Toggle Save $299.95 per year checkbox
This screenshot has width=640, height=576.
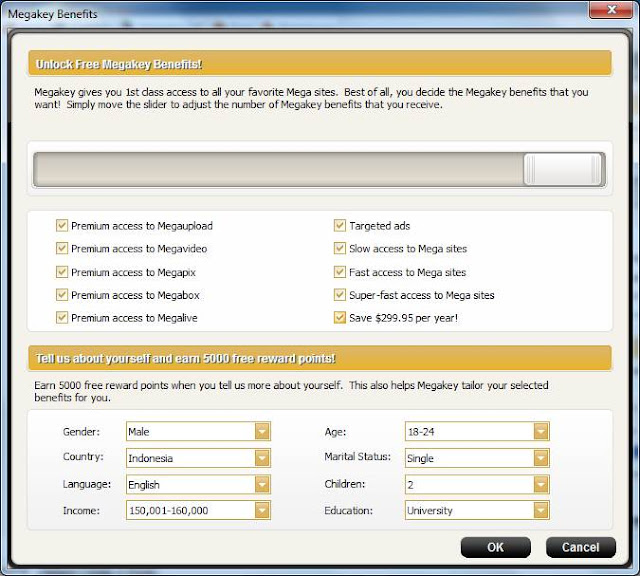point(340,318)
